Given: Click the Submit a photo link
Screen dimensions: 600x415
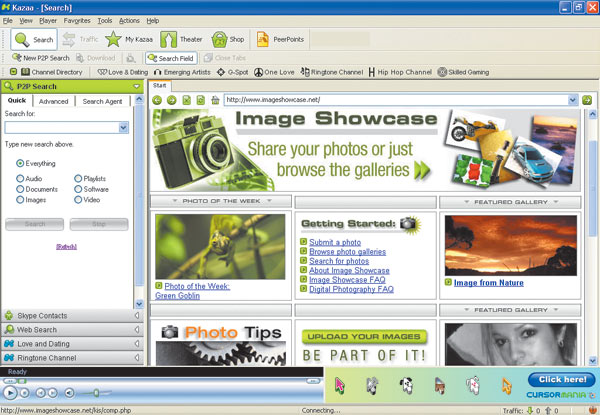Looking at the screenshot, I should pyautogui.click(x=335, y=243).
